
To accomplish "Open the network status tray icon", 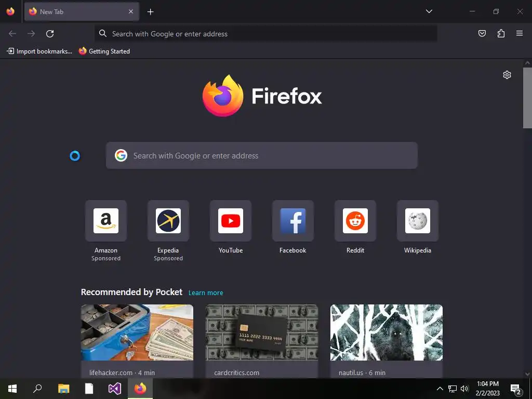I will pos(453,389).
